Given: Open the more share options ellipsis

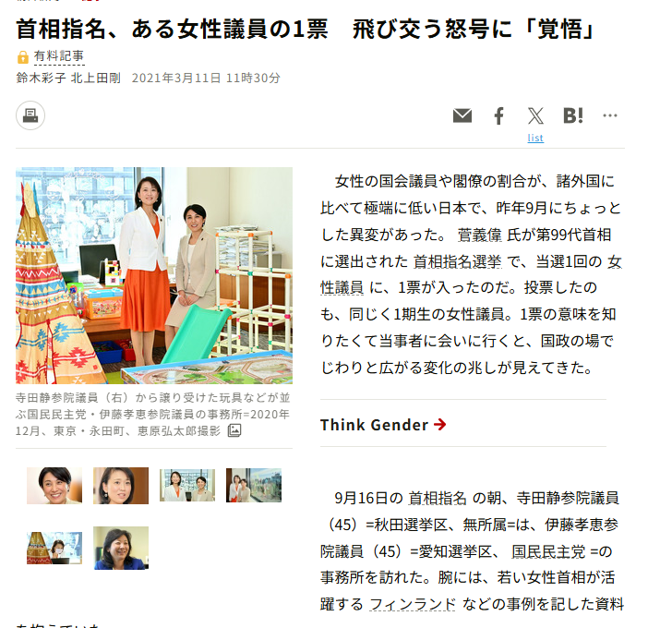Looking at the screenshot, I should pyautogui.click(x=610, y=115).
